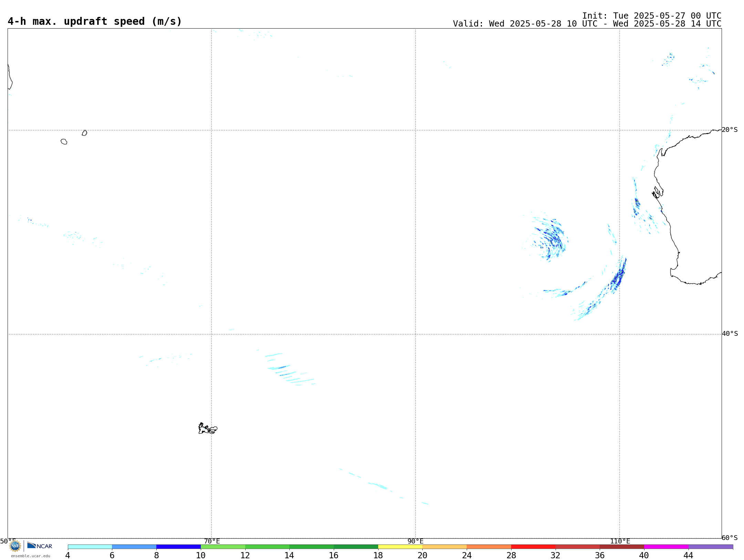Click the NSF logo
The width and height of the screenshot is (744, 560).
click(x=15, y=546)
